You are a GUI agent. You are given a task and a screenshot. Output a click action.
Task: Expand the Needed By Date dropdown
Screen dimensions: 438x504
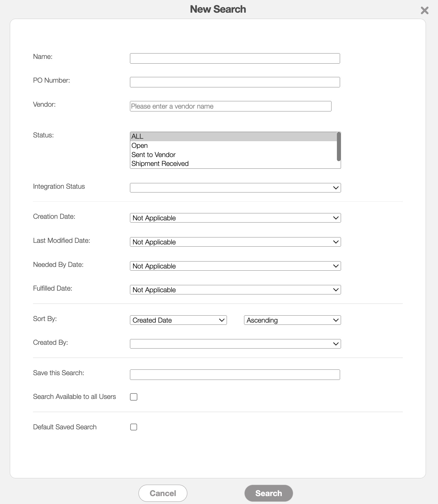click(x=235, y=266)
